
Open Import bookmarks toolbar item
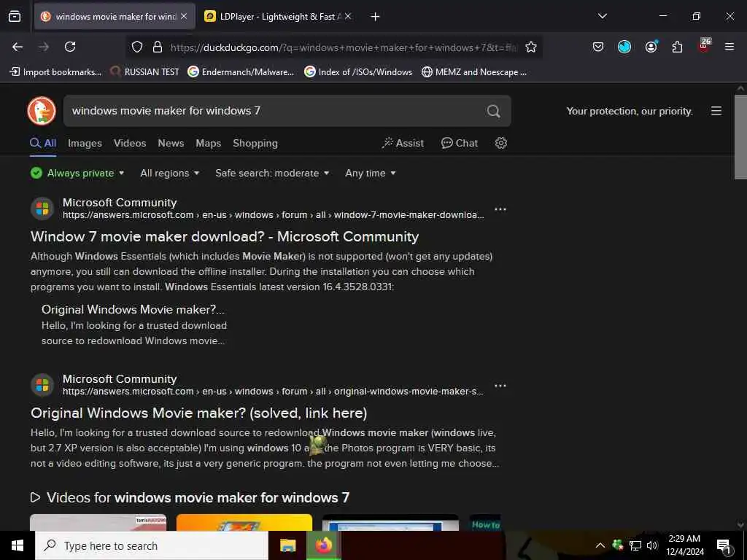point(55,72)
